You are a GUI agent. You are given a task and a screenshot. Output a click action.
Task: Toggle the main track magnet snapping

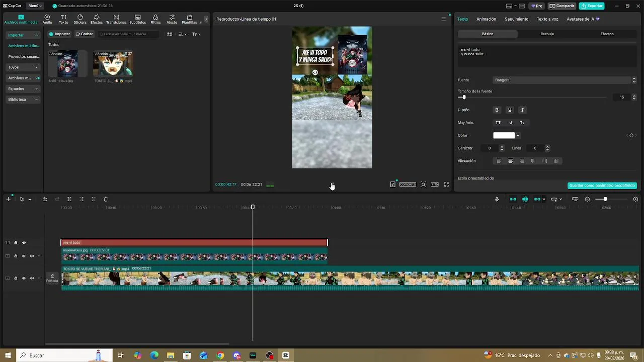[513, 199]
